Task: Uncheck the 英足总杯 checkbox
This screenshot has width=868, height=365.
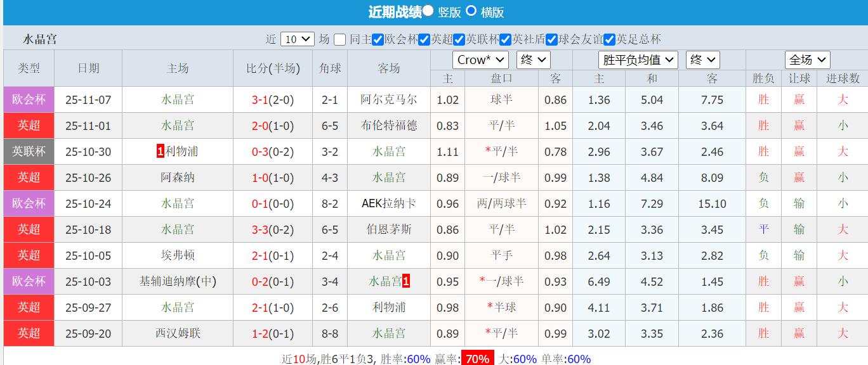Action: click(x=608, y=39)
